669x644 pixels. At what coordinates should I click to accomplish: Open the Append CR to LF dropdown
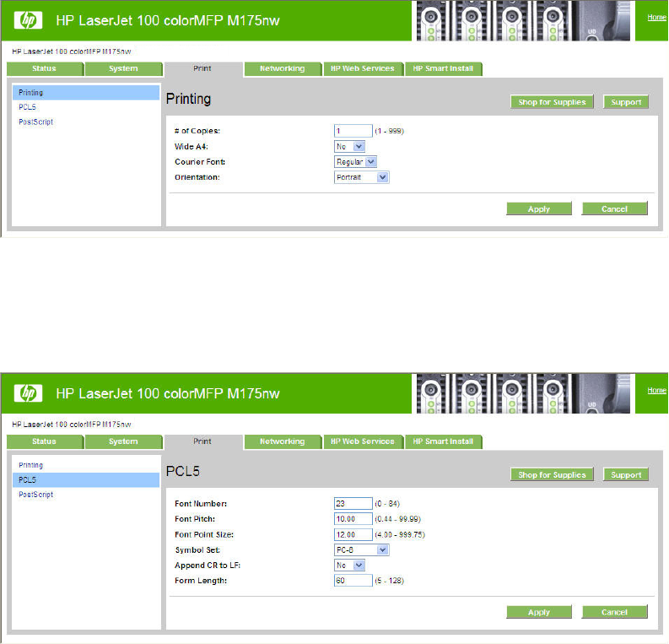[x=349, y=565]
